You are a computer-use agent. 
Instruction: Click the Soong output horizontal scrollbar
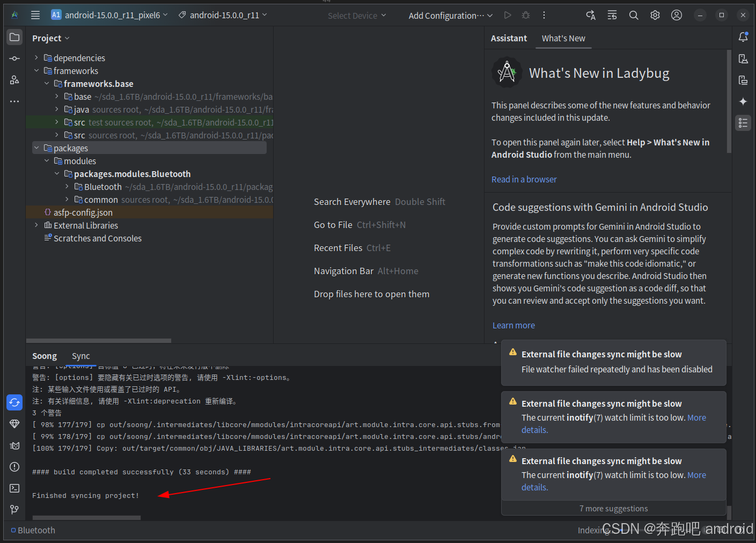(x=86, y=518)
